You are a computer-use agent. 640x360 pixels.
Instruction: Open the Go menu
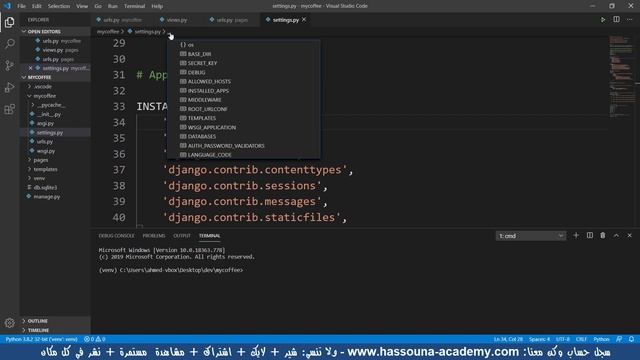[98, 6]
